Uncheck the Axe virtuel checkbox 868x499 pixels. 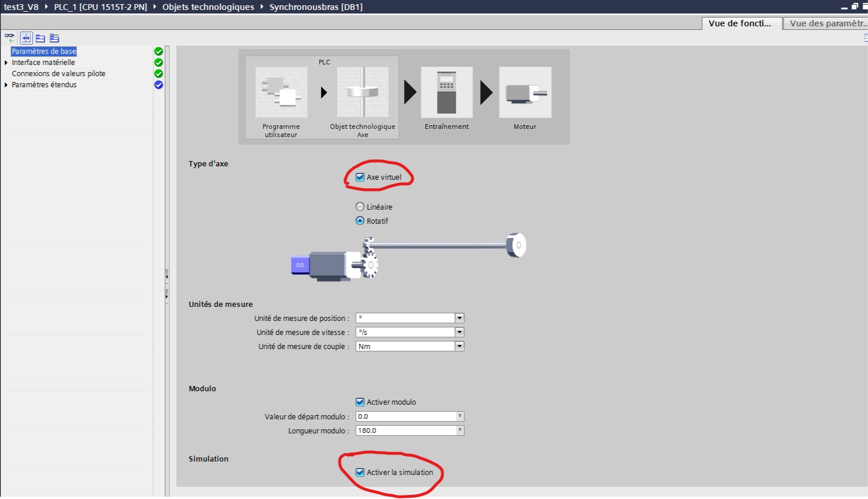360,177
